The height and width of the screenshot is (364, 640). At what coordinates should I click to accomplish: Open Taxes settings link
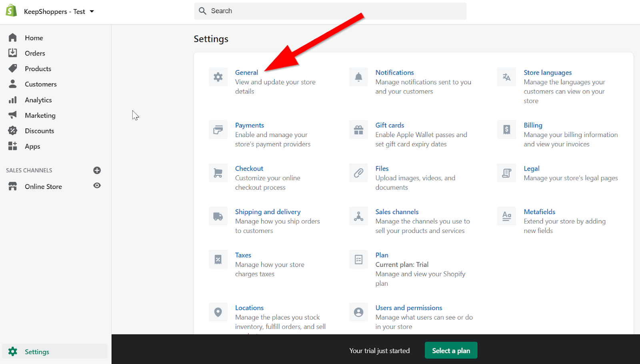coord(243,255)
